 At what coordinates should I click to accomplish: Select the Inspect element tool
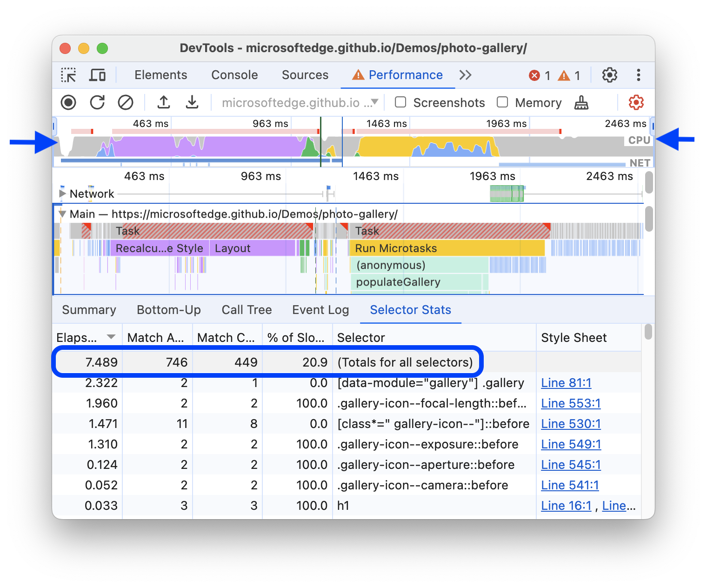point(68,75)
